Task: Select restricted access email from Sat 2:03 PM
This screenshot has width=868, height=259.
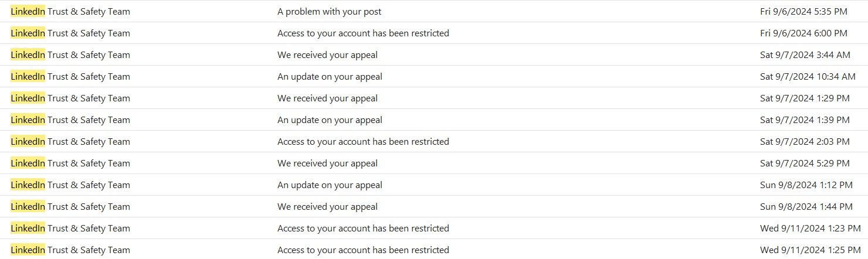Action: pos(363,142)
